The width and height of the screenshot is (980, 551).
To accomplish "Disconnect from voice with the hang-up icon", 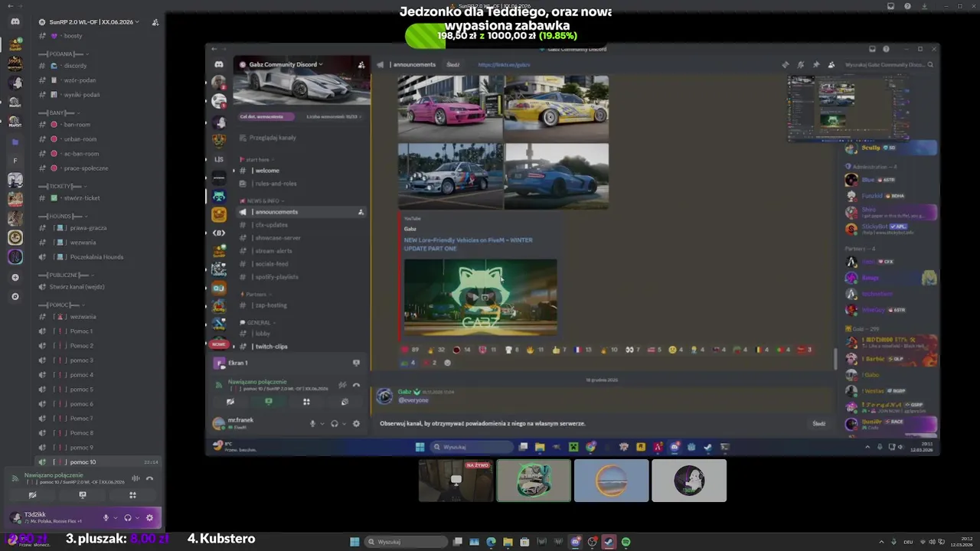I will click(149, 478).
